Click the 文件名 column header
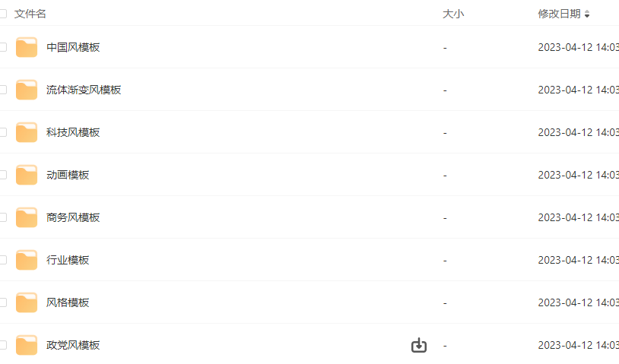Image resolution: width=619 pixels, height=364 pixels. tap(30, 14)
